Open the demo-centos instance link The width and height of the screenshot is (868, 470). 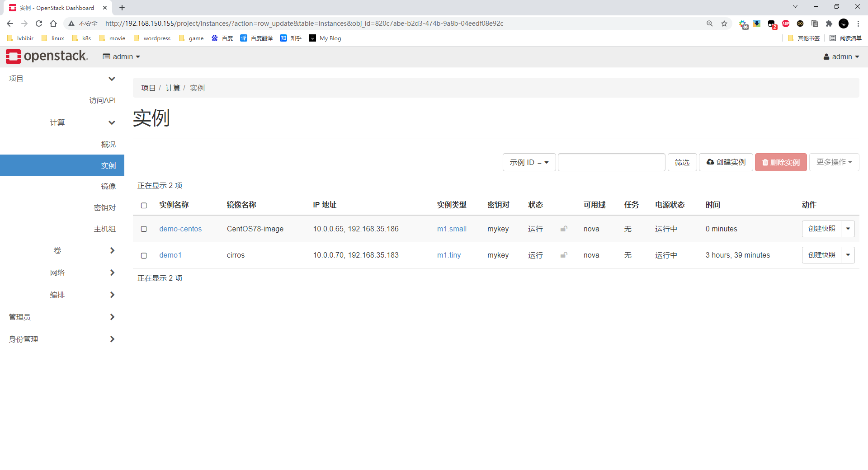(x=180, y=229)
